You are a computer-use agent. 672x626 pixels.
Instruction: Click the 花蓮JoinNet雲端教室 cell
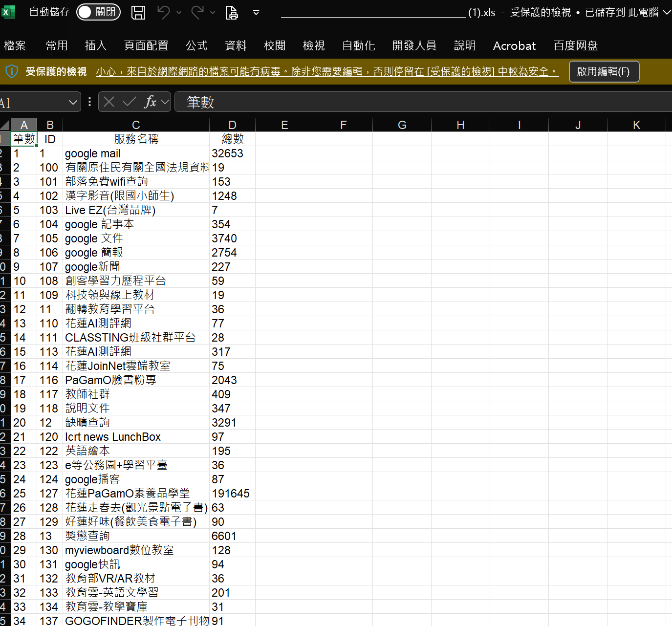136,366
